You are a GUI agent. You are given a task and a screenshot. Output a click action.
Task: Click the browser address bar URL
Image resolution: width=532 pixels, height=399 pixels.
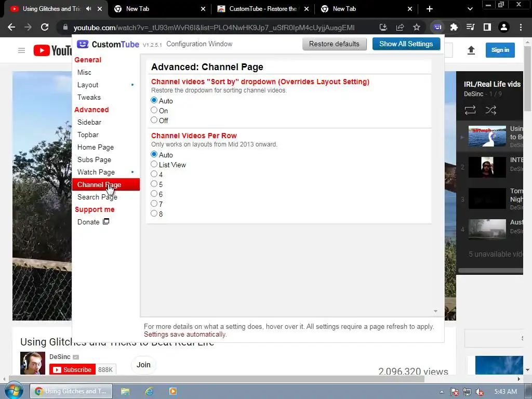point(214,28)
